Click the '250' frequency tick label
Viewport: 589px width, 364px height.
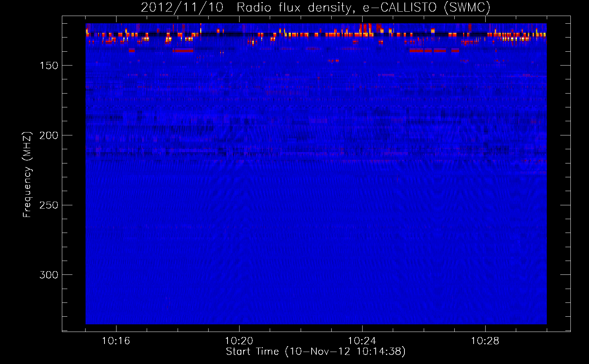49,205
